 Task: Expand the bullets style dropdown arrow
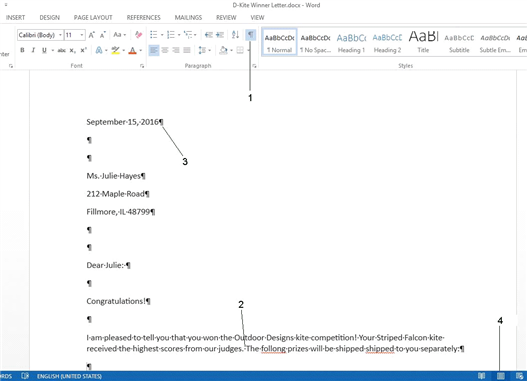point(162,35)
